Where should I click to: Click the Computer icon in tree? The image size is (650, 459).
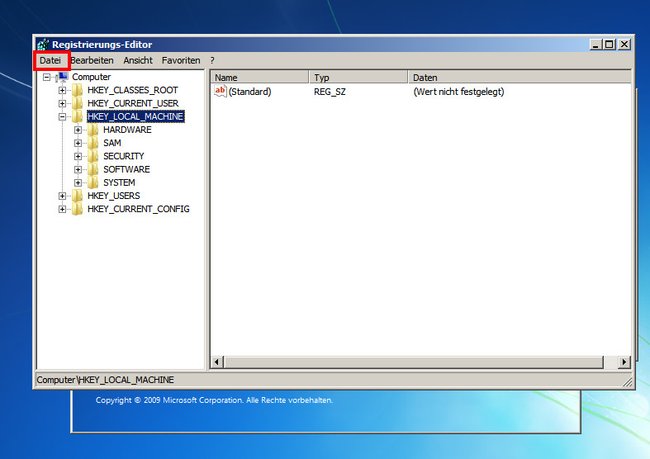(x=62, y=77)
